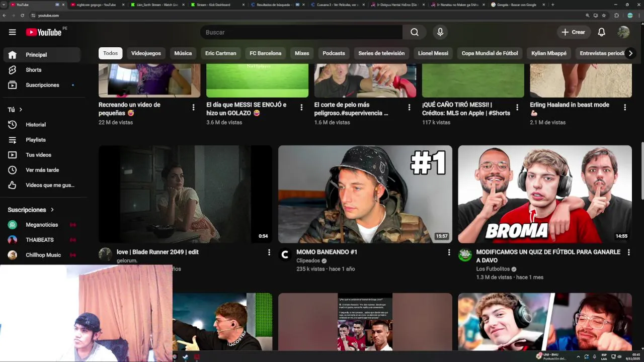
Task: Select the Kylian Mbappé filter chip
Action: 549,53
